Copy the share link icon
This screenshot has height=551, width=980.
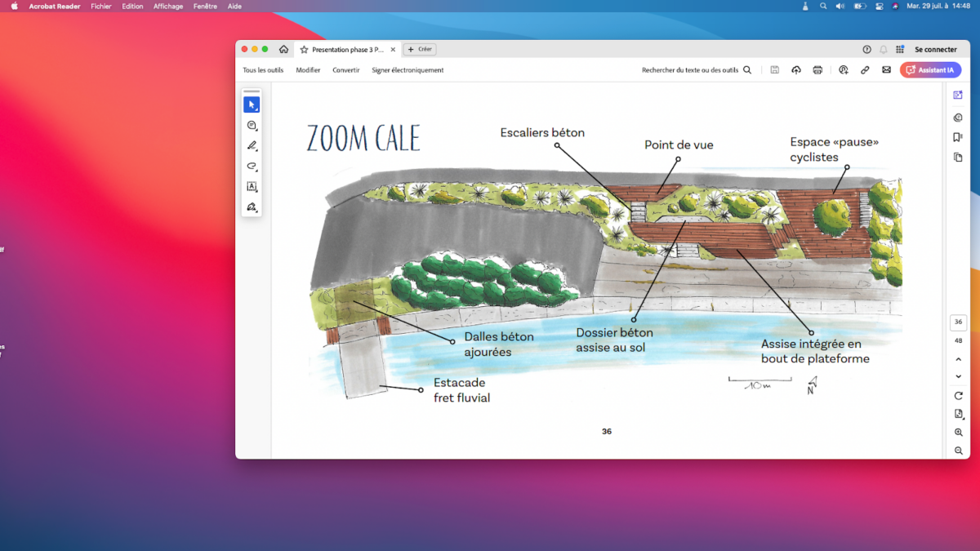click(865, 70)
